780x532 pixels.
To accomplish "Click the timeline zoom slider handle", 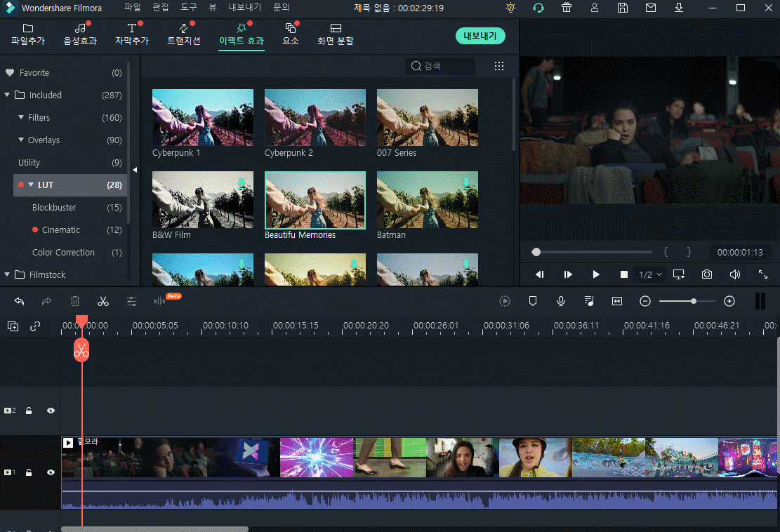I will [694, 301].
